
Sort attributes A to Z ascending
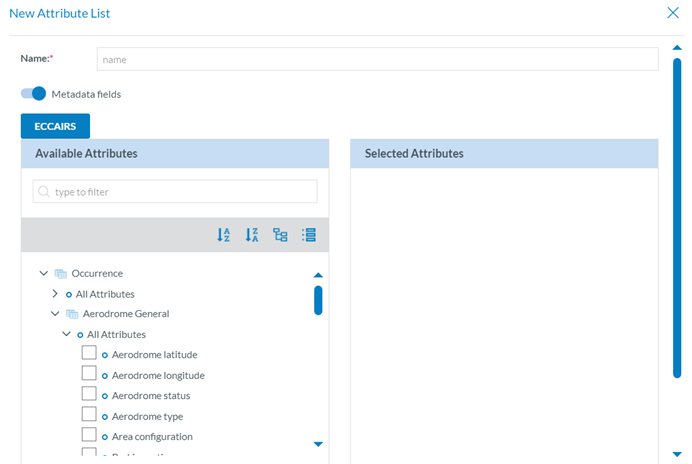[x=223, y=235]
